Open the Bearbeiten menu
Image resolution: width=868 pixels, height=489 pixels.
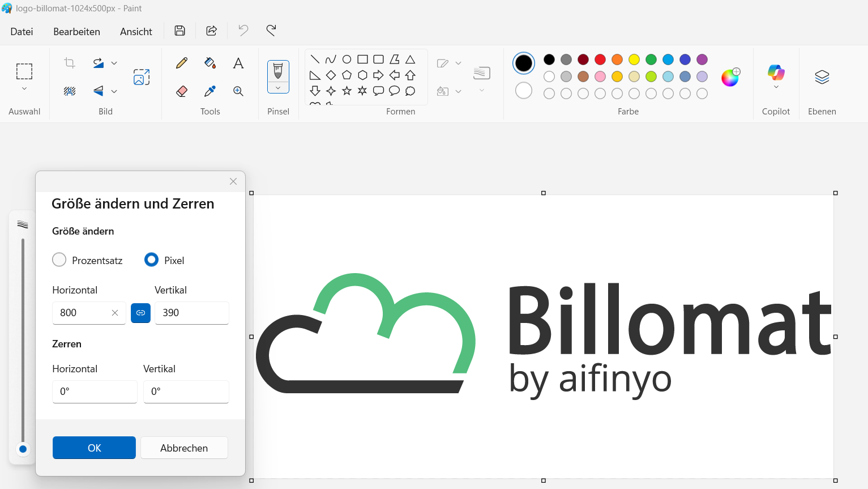(76, 32)
